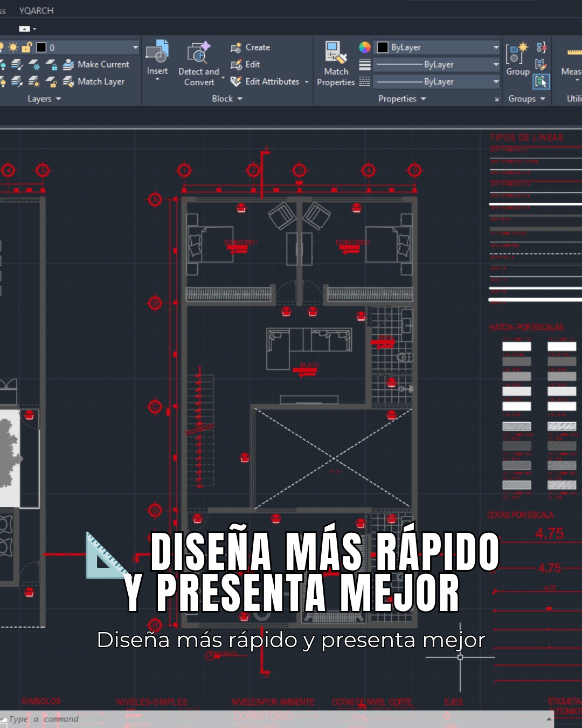582x728 pixels.
Task: Click the Group Edit pencil icon
Action: click(541, 65)
